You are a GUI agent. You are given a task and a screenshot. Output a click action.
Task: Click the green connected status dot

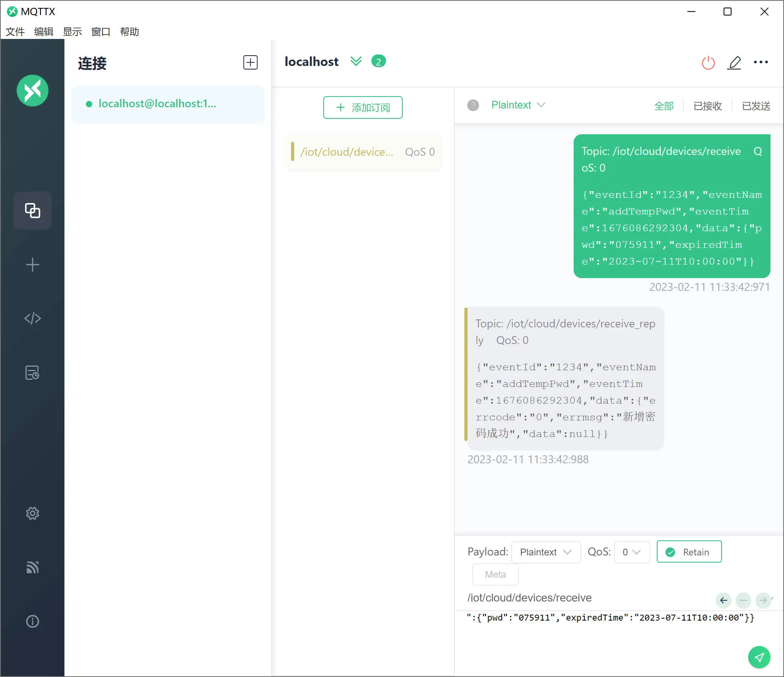click(x=89, y=104)
